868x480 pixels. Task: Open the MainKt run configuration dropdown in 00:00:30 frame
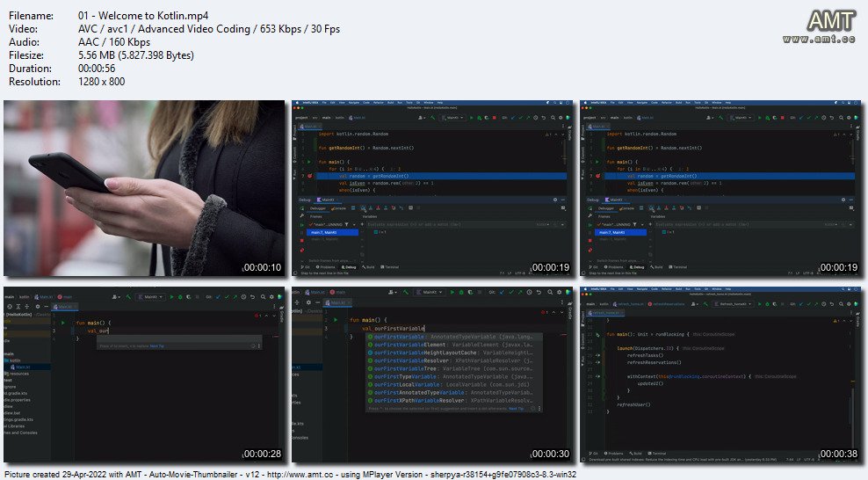click(430, 293)
